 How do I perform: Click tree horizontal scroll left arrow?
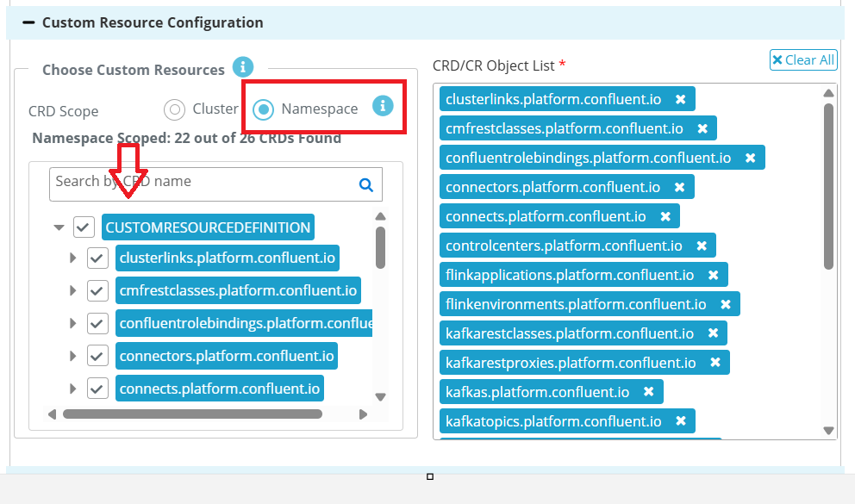[x=52, y=414]
